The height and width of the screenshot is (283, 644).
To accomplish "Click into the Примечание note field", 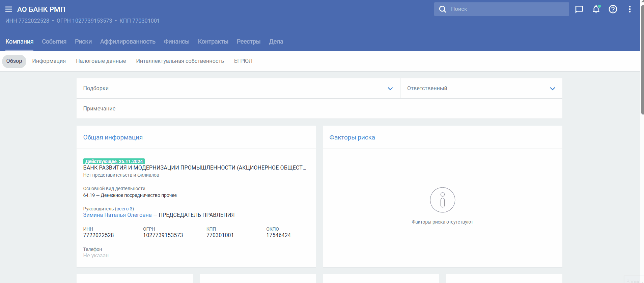I will 319,108.
